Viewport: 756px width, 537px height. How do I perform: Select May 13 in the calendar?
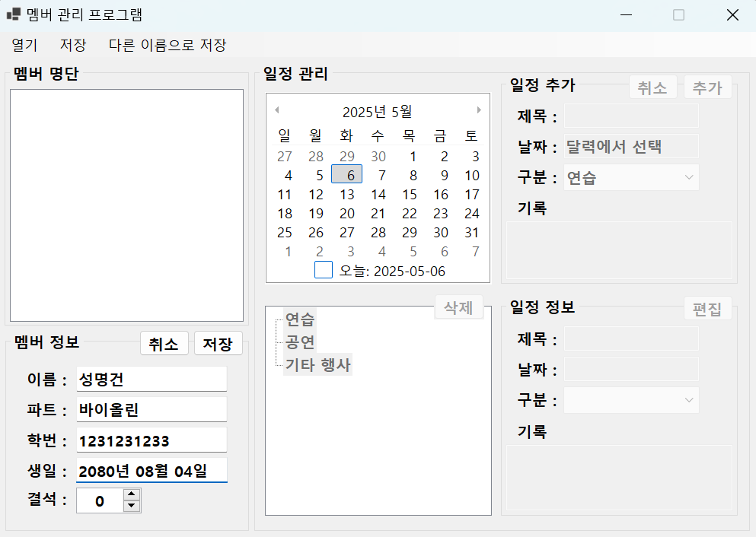[346, 194]
